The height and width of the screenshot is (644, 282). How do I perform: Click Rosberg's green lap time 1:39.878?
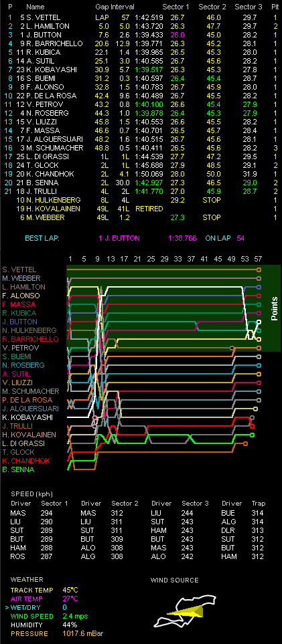(149, 113)
